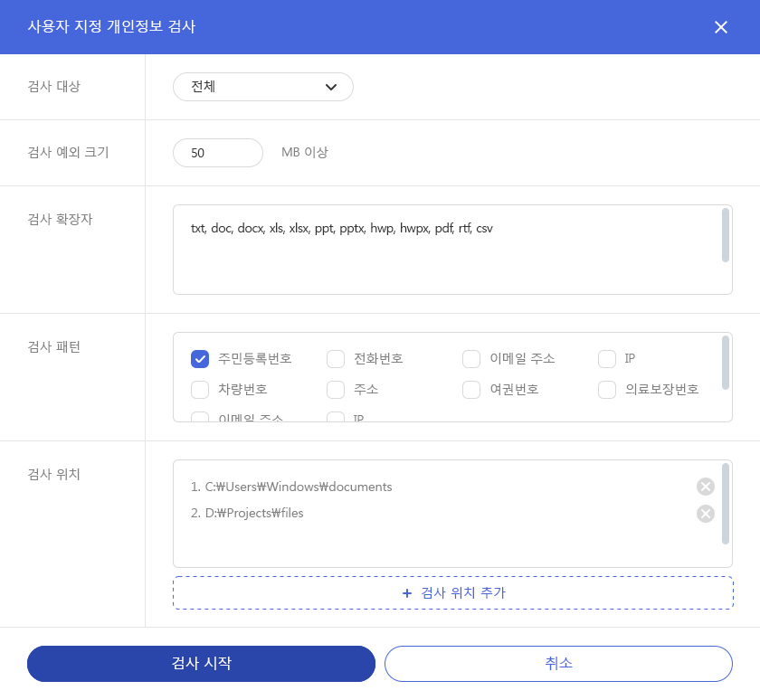Click the chevron arrow in 전체 dropdown
The width and height of the screenshot is (760, 700).
point(330,87)
